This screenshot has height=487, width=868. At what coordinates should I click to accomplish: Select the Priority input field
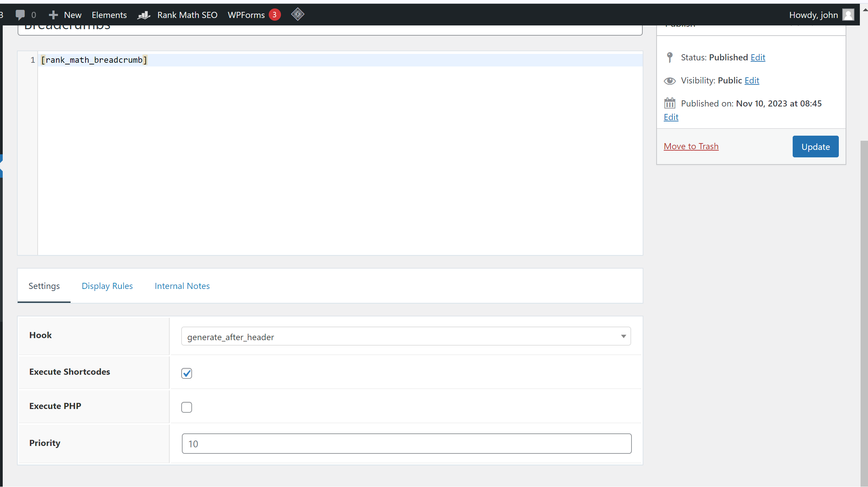[406, 443]
